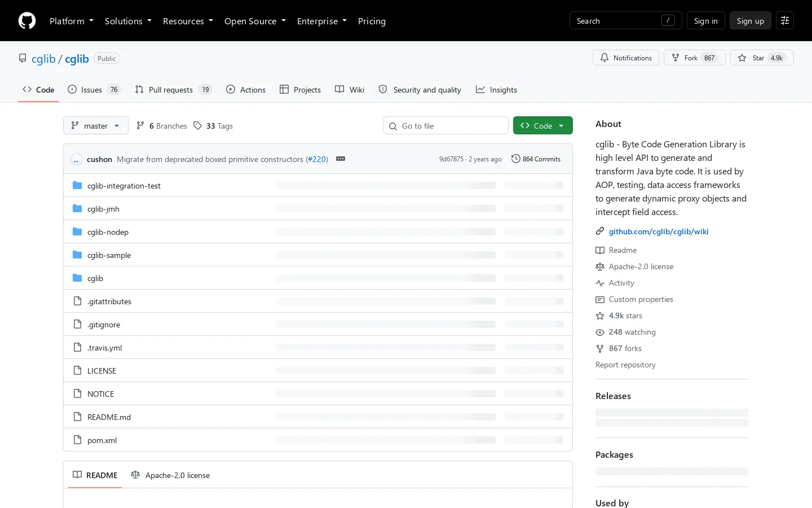The height and width of the screenshot is (508, 812).
Task: Open the Notifications button
Action: click(x=626, y=58)
